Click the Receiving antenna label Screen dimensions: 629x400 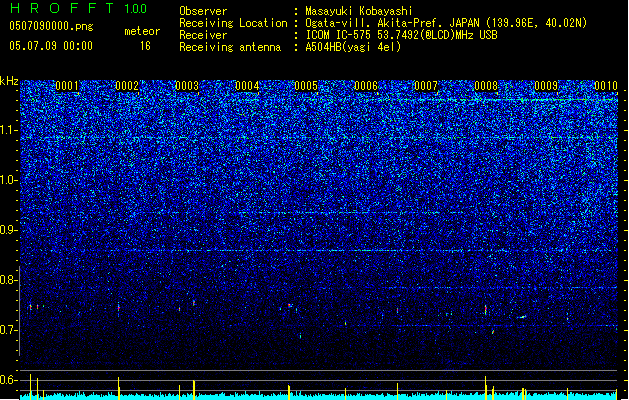230,47
